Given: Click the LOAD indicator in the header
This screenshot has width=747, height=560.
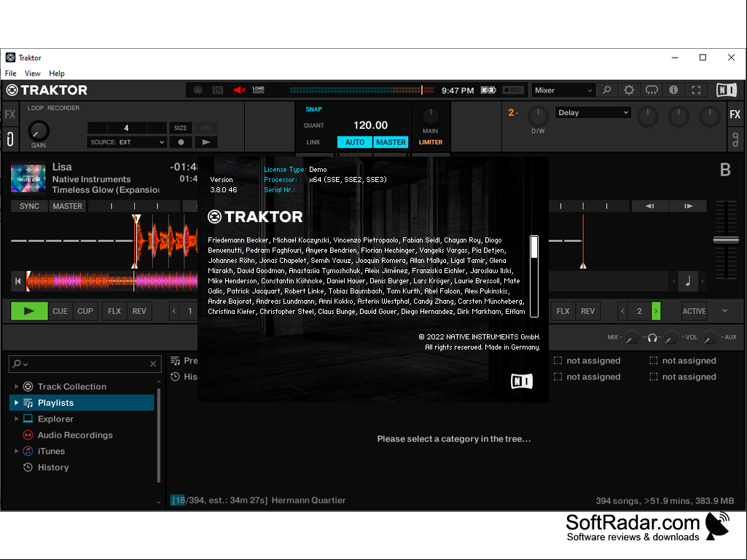Looking at the screenshot, I should [258, 90].
